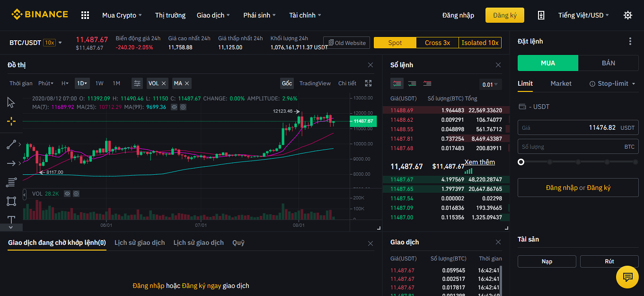Select the crosshair cursor tool
Viewport: 644px width, 296px height.
[11, 121]
